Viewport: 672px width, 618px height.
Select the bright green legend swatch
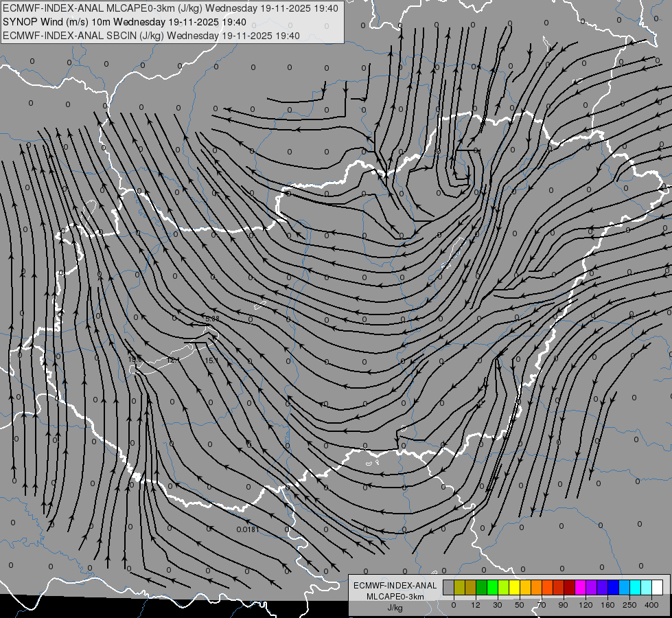pos(493,587)
